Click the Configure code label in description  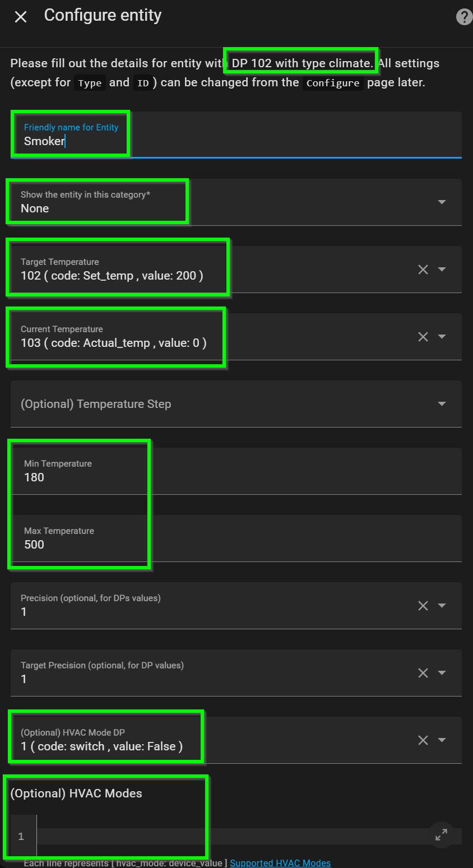(333, 83)
